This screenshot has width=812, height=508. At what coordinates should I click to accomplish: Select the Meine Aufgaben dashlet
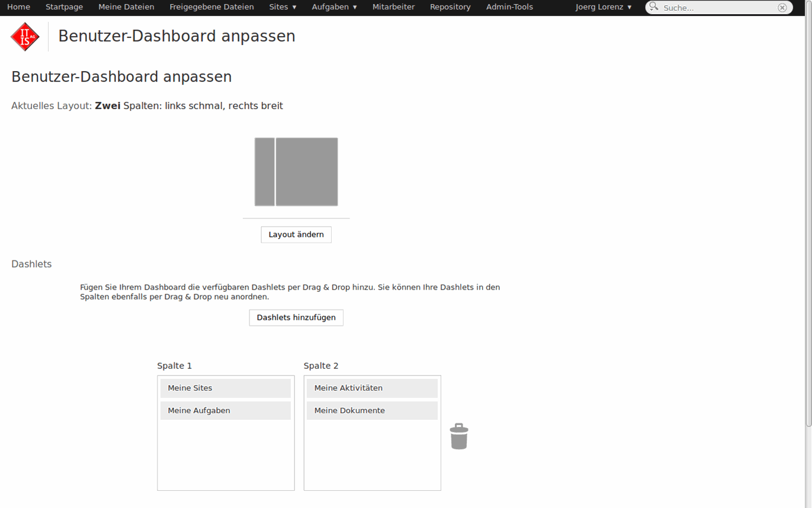226,411
